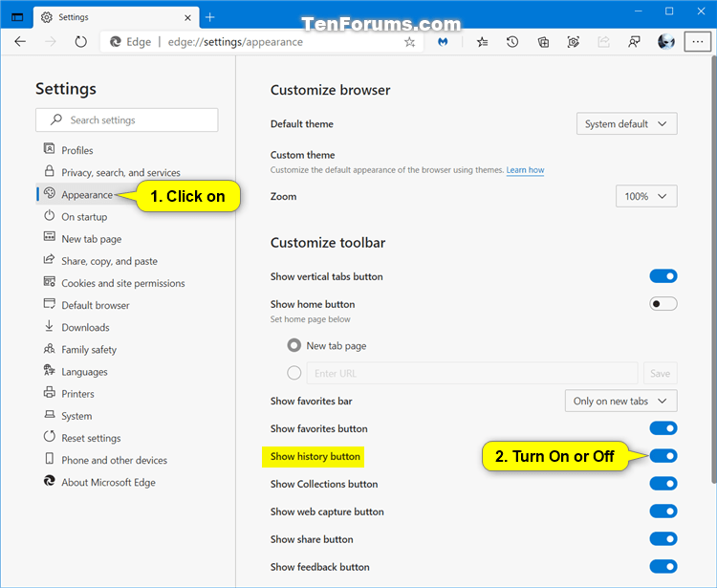Click the Edge logo in address bar

pyautogui.click(x=116, y=42)
